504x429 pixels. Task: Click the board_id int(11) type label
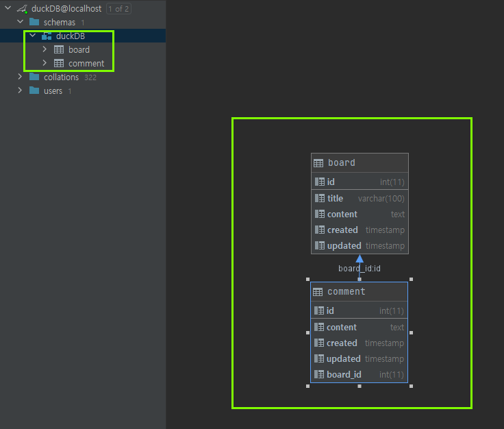point(392,375)
